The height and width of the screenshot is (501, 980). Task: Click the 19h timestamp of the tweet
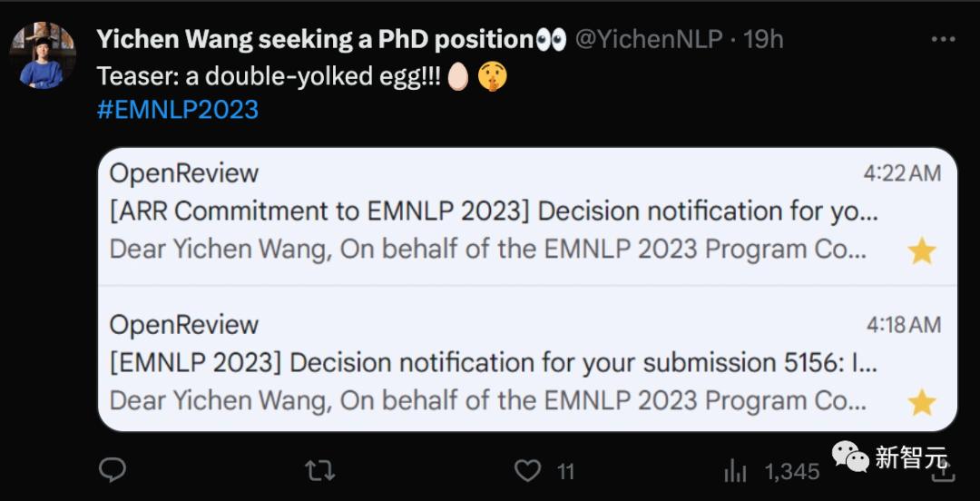763,40
